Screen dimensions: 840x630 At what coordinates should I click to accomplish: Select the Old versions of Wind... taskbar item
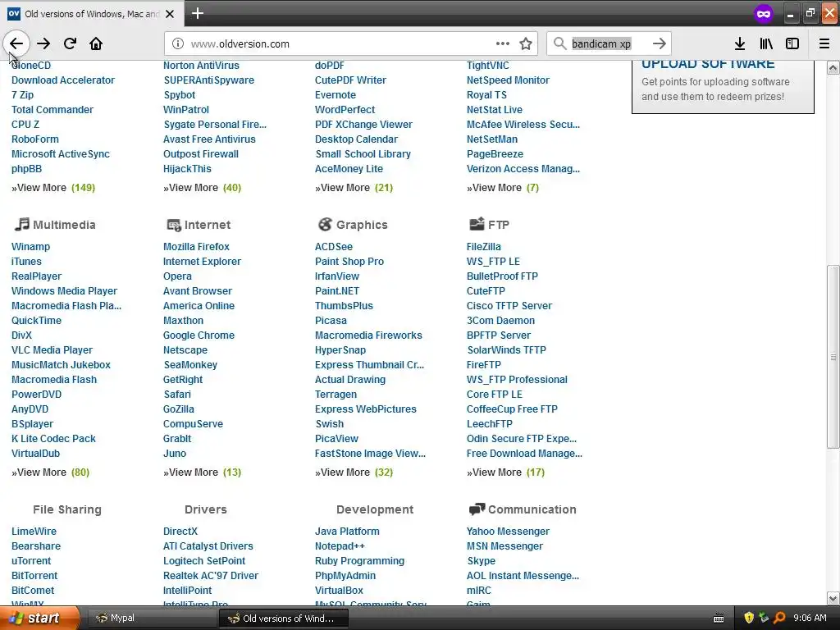pyautogui.click(x=284, y=619)
